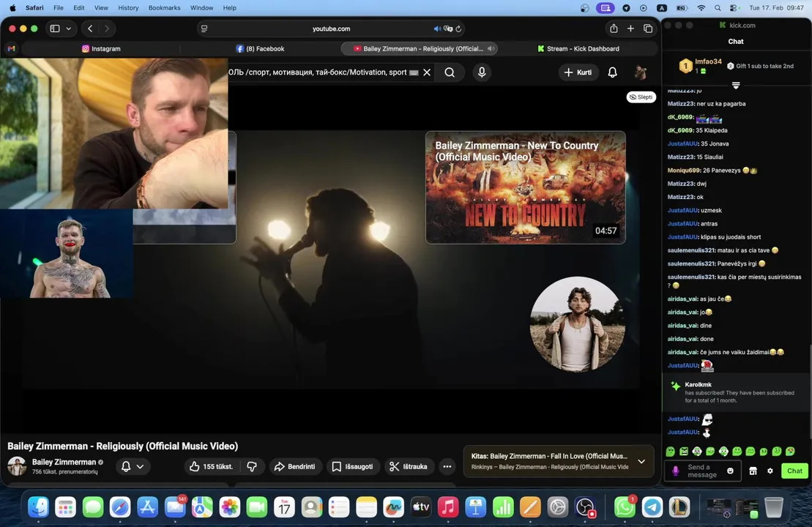The height and width of the screenshot is (527, 812).
Task: Open the Kick chat shop icon
Action: (x=753, y=471)
